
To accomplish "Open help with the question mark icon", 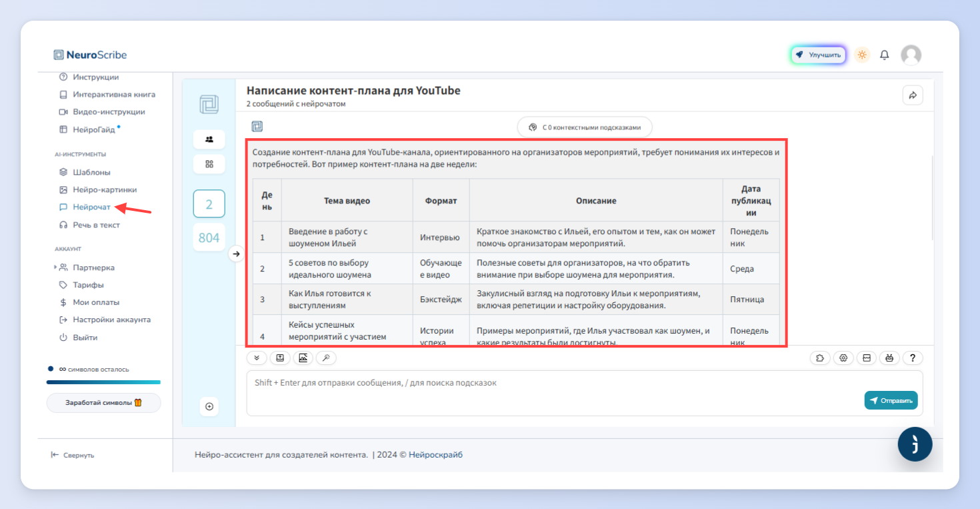I will [913, 358].
